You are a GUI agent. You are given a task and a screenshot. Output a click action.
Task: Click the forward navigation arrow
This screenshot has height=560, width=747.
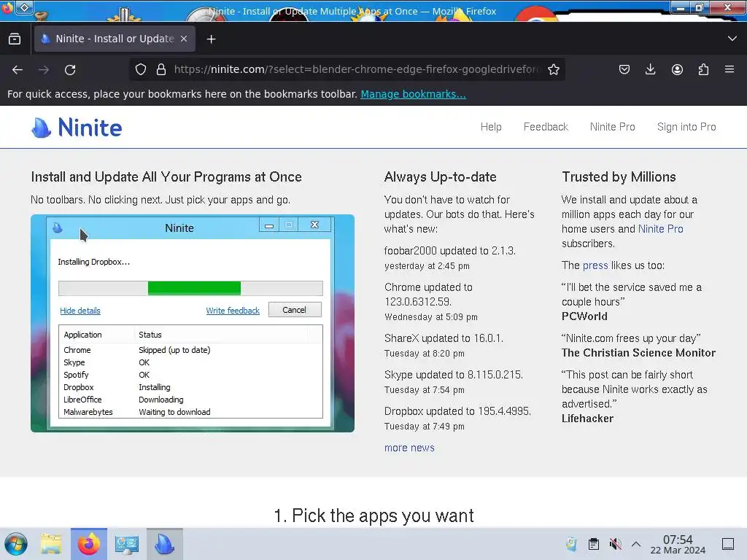pyautogui.click(x=44, y=70)
